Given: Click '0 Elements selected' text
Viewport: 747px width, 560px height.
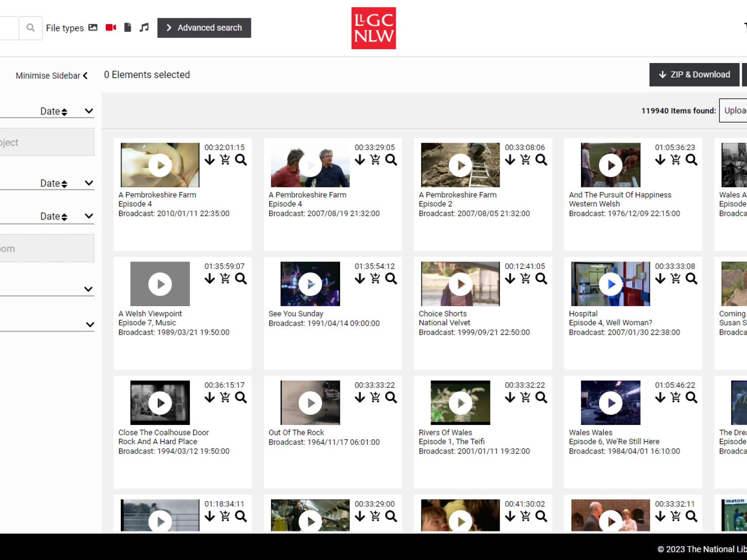Looking at the screenshot, I should click(x=147, y=75).
